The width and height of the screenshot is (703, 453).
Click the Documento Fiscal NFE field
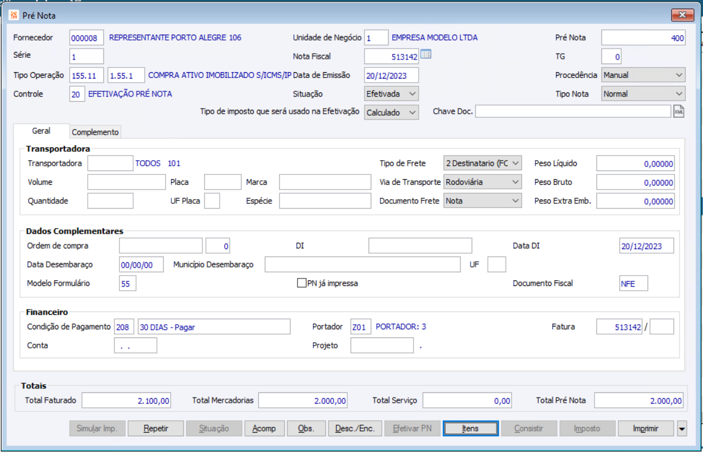(634, 283)
